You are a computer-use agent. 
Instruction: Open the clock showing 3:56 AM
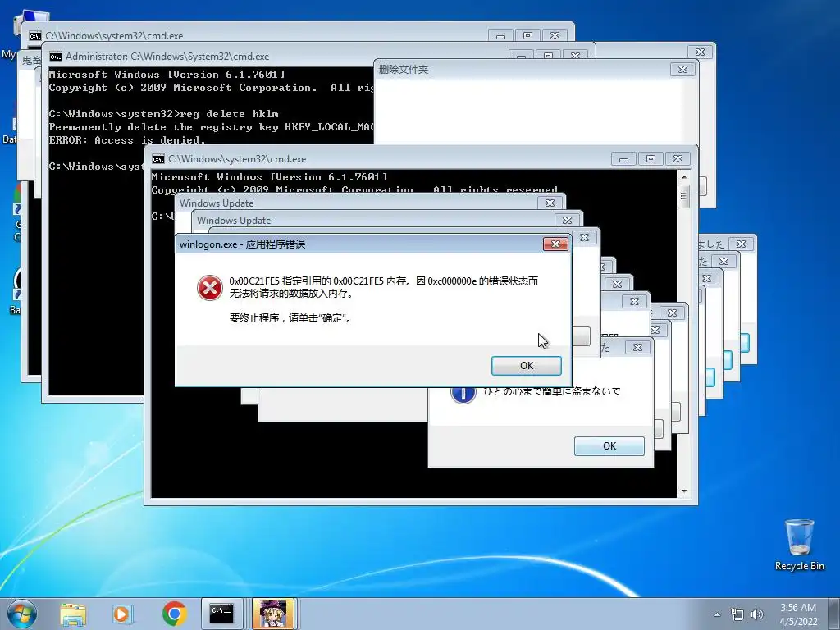click(798, 614)
